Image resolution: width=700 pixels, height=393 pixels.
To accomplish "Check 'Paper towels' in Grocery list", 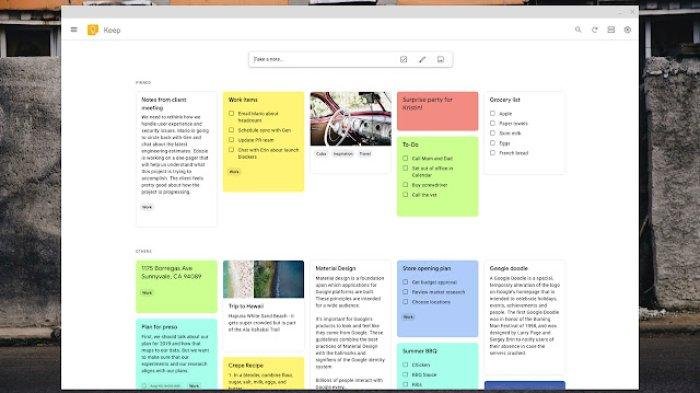I will [492, 123].
